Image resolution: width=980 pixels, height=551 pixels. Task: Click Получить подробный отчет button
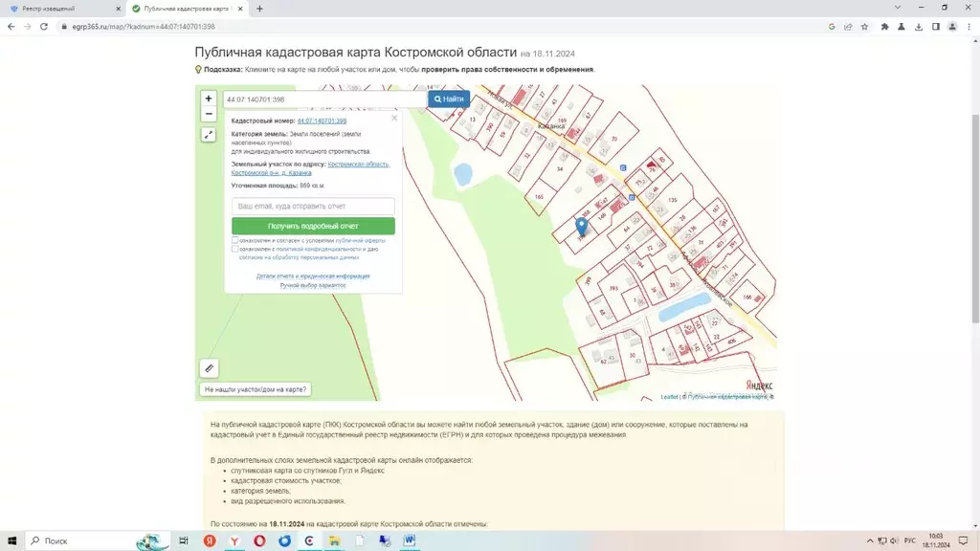coord(313,226)
